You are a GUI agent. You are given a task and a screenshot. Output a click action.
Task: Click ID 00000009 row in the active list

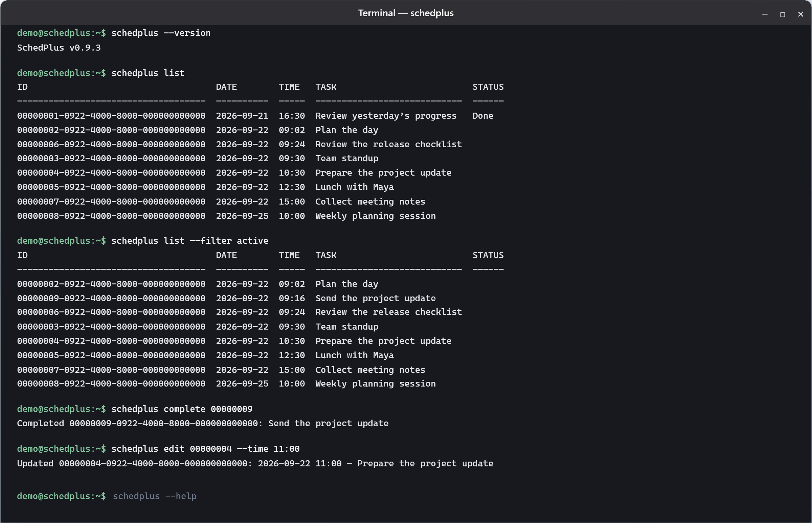(111, 298)
